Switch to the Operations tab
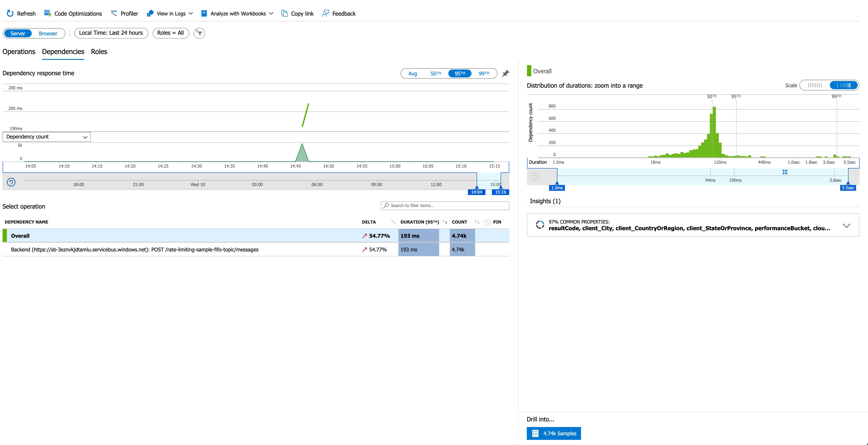 (x=19, y=52)
